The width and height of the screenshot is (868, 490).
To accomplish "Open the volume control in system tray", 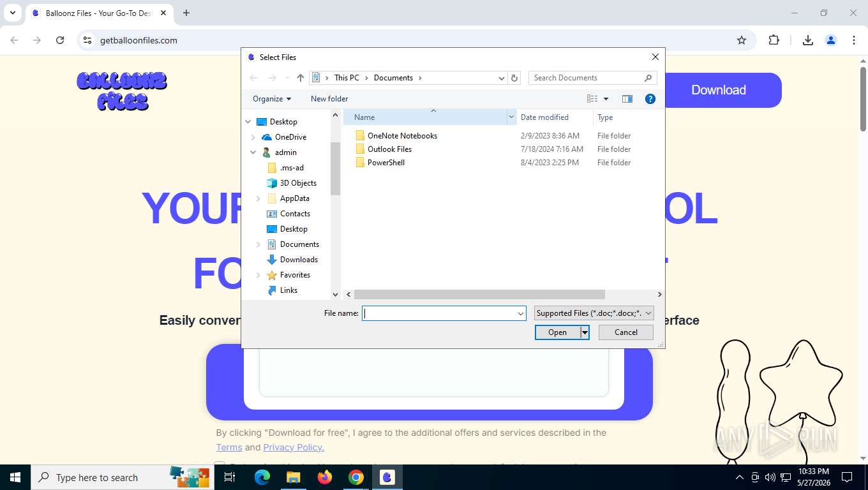I will [x=770, y=477].
